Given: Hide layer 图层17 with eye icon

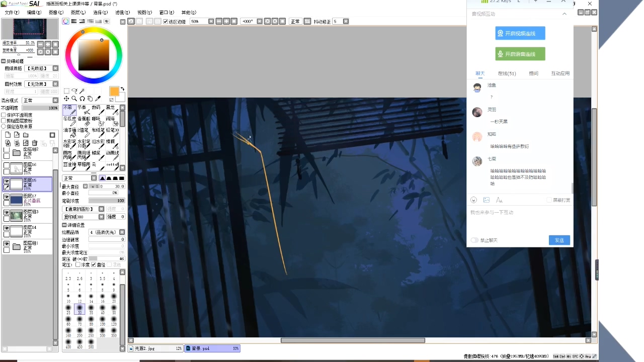Looking at the screenshot, I should [7, 197].
